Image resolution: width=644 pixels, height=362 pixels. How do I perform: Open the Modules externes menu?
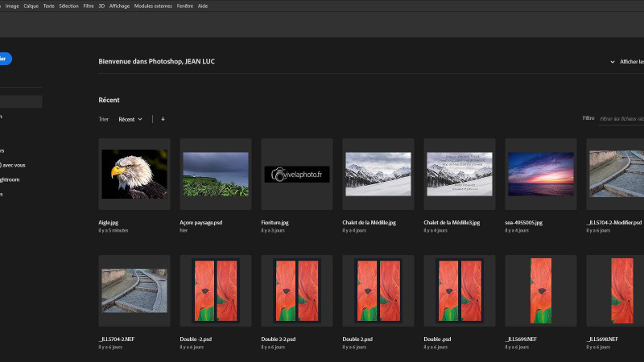[x=151, y=6]
